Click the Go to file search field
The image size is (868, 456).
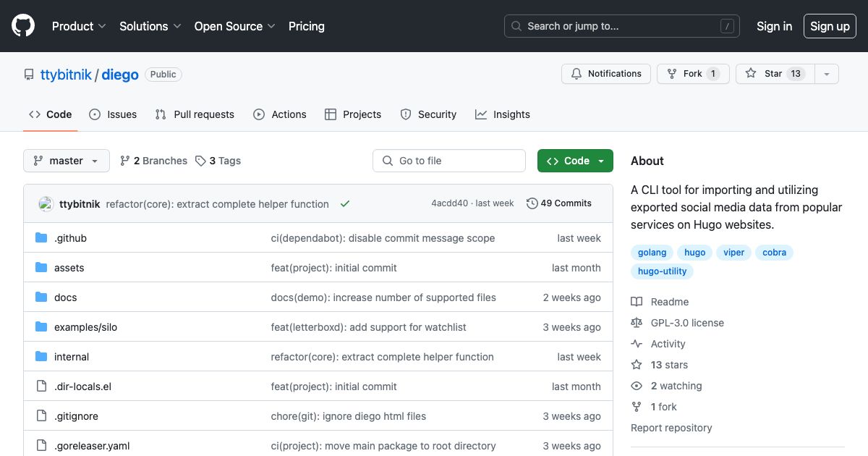tap(448, 160)
